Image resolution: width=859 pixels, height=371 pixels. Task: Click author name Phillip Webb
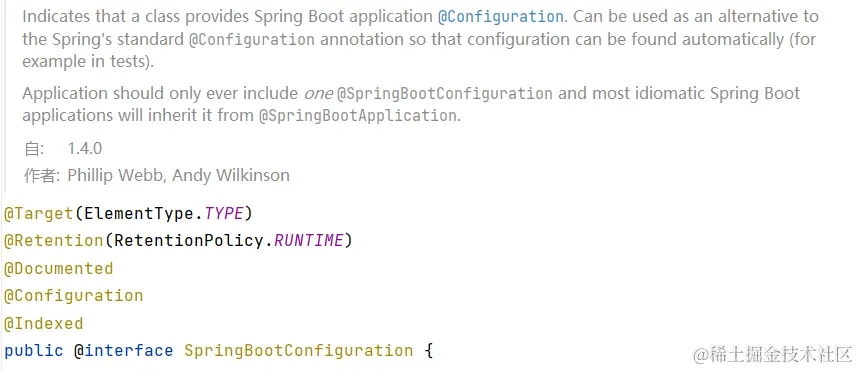(x=117, y=175)
